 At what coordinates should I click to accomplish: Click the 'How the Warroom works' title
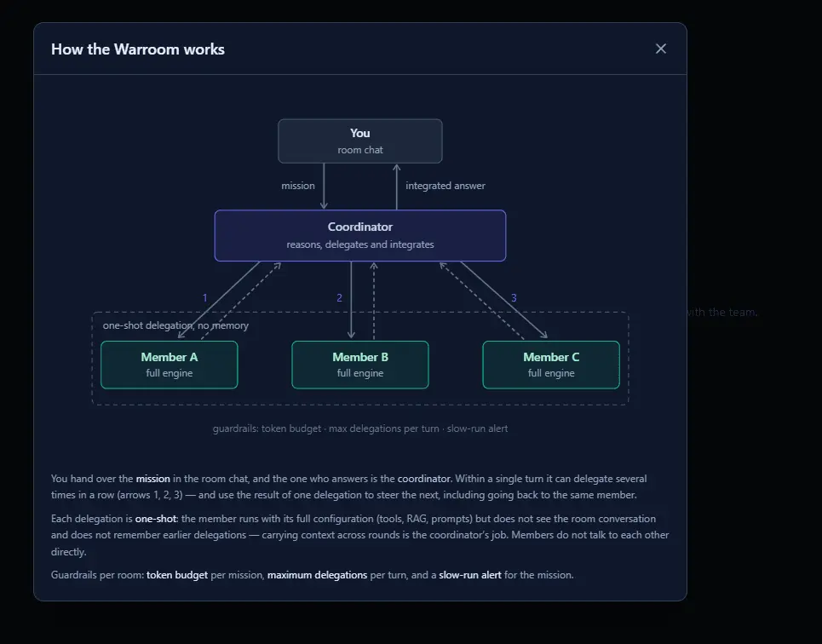[138, 49]
